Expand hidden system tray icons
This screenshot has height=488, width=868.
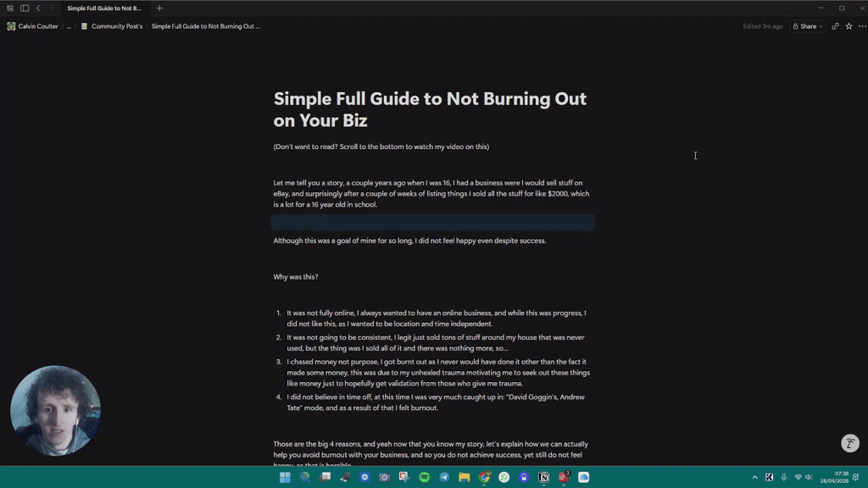(x=755, y=478)
